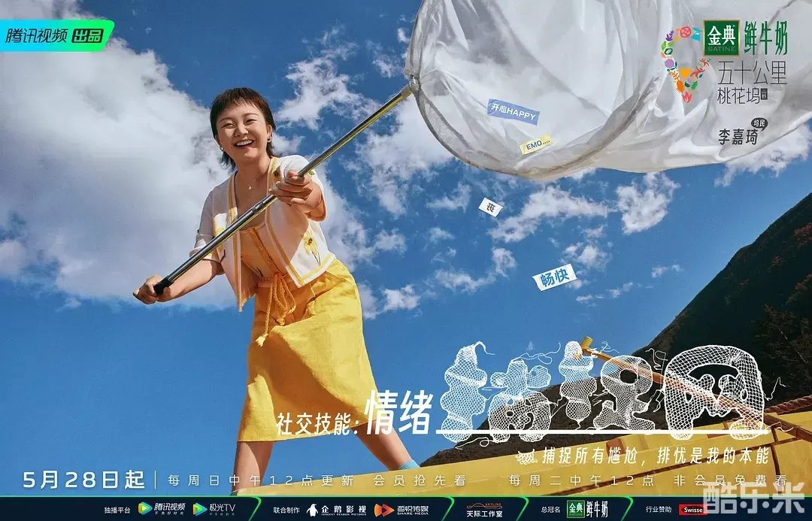Click the 坞民 speech bubble
The height and width of the screenshot is (521, 812).
(759, 124)
